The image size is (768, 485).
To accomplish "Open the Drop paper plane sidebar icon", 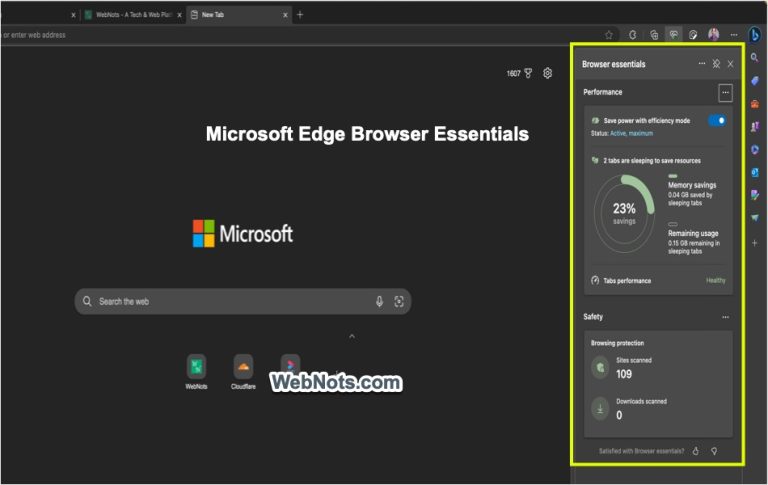I will [755, 218].
